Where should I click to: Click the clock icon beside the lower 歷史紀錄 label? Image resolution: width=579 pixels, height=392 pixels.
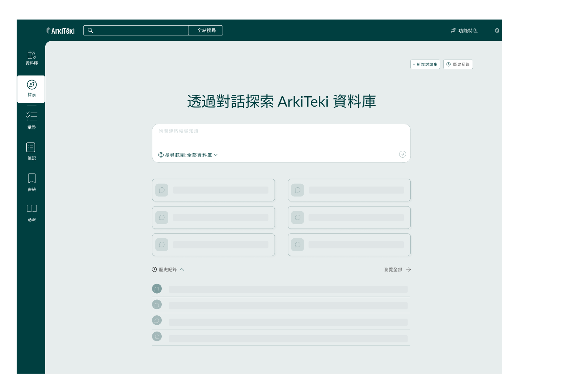pyautogui.click(x=154, y=269)
